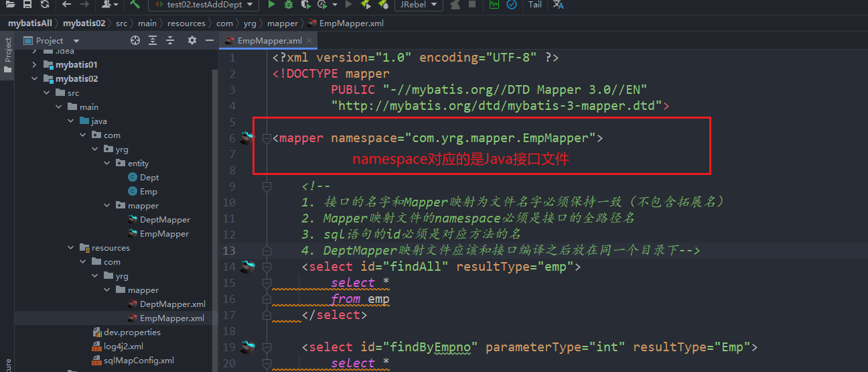Open the test02.testAddDept run configuration dropdown
868x372 pixels.
[x=203, y=5]
